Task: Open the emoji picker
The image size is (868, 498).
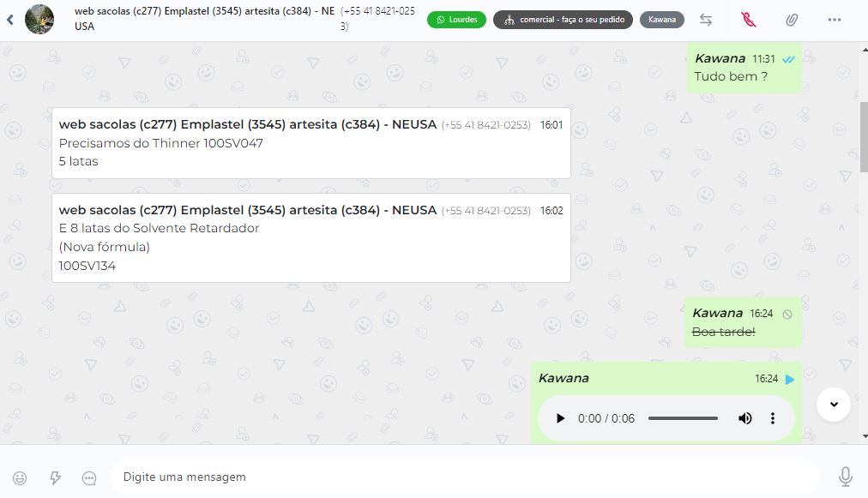Action: coord(20,478)
